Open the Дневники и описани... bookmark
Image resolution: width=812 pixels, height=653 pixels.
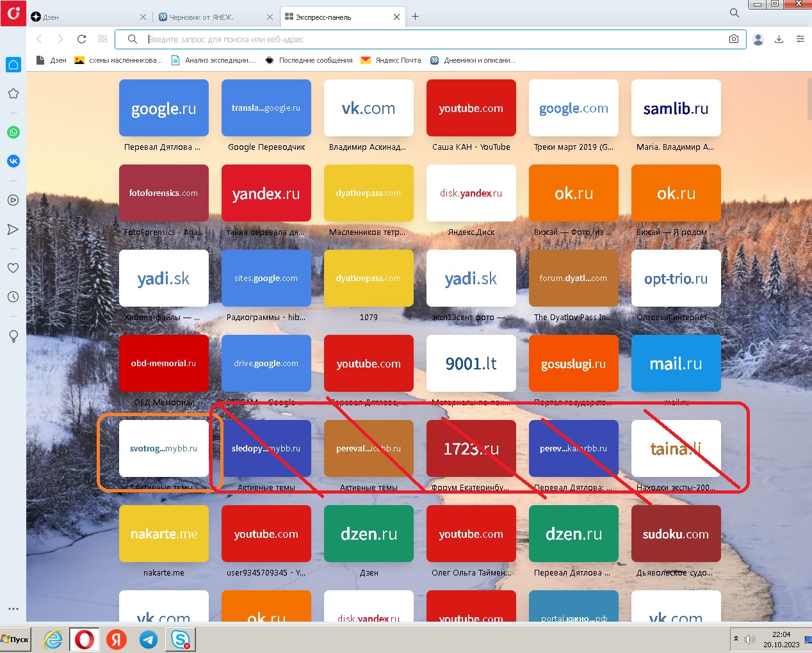473,60
